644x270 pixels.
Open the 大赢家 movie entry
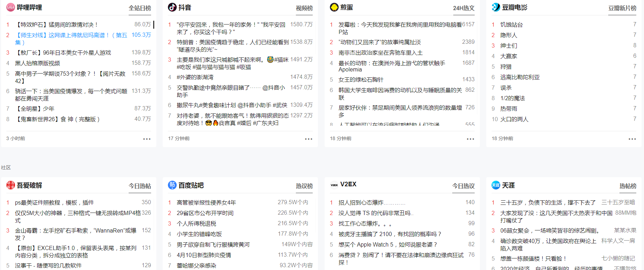click(x=509, y=56)
